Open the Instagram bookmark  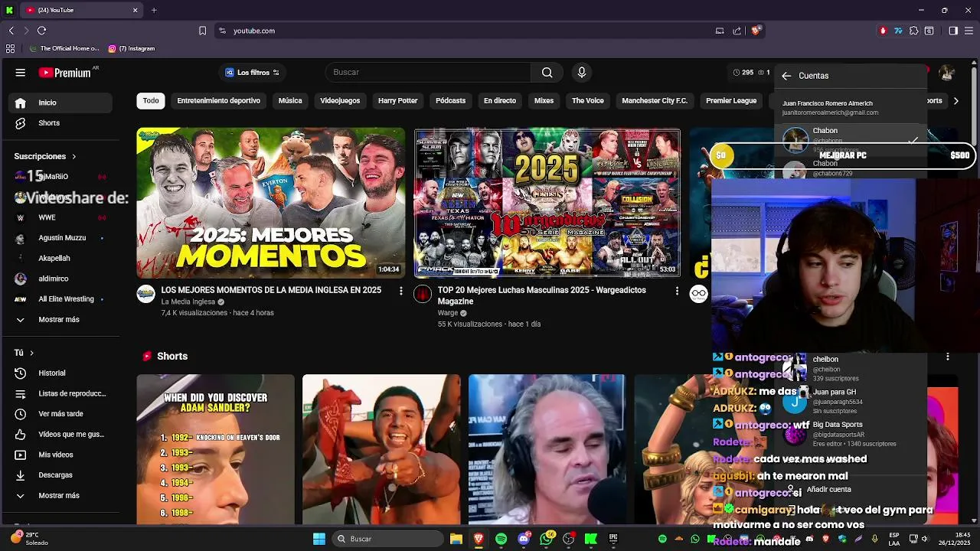132,48
